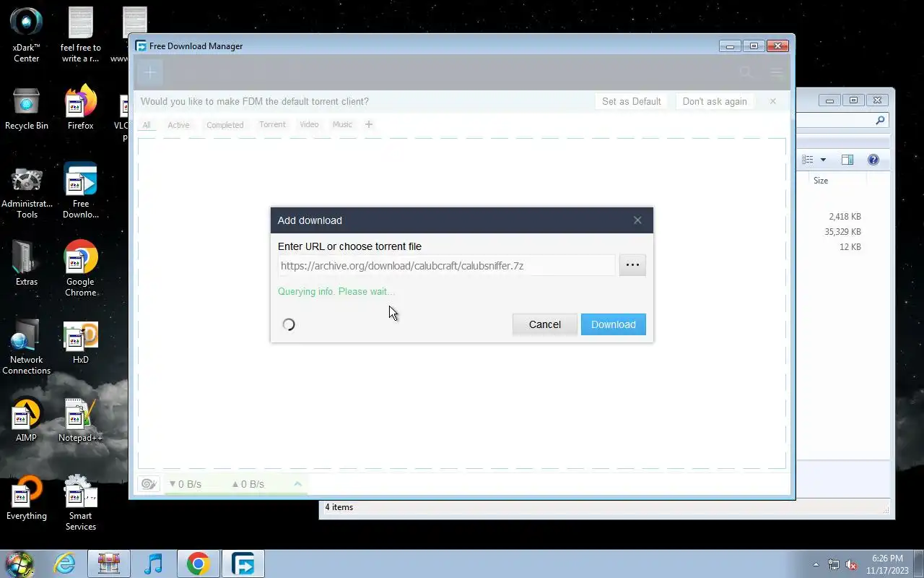Viewport: 924px width, 578px height.
Task: Switch to the Torrent tab
Action: 272,124
